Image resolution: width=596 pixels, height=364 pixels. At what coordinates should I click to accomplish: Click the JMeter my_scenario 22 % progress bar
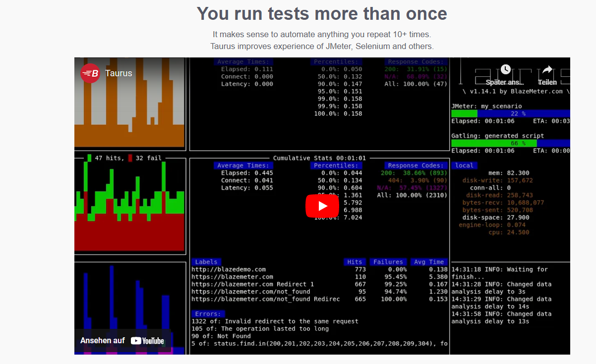(x=511, y=113)
